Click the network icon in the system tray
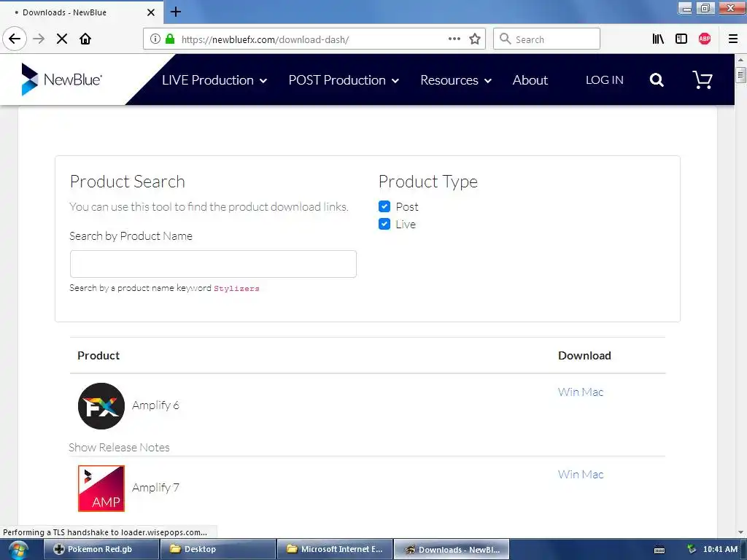The height and width of the screenshot is (560, 747). (692, 549)
